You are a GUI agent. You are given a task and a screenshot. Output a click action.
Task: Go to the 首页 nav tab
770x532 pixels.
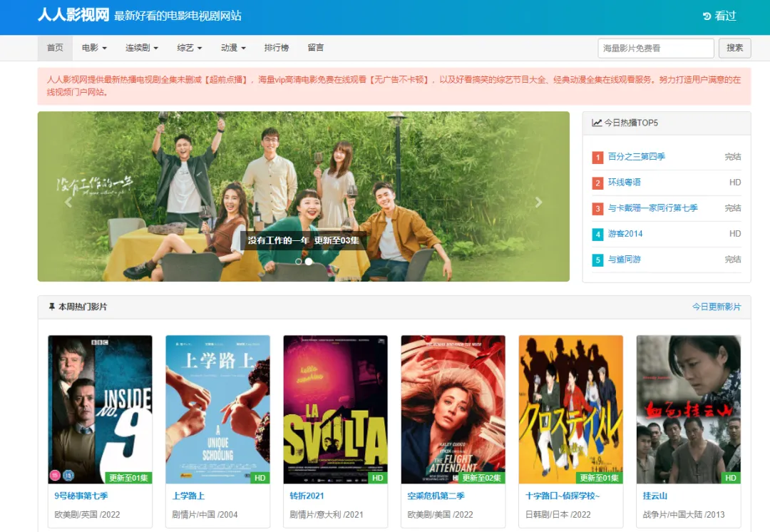pyautogui.click(x=55, y=48)
